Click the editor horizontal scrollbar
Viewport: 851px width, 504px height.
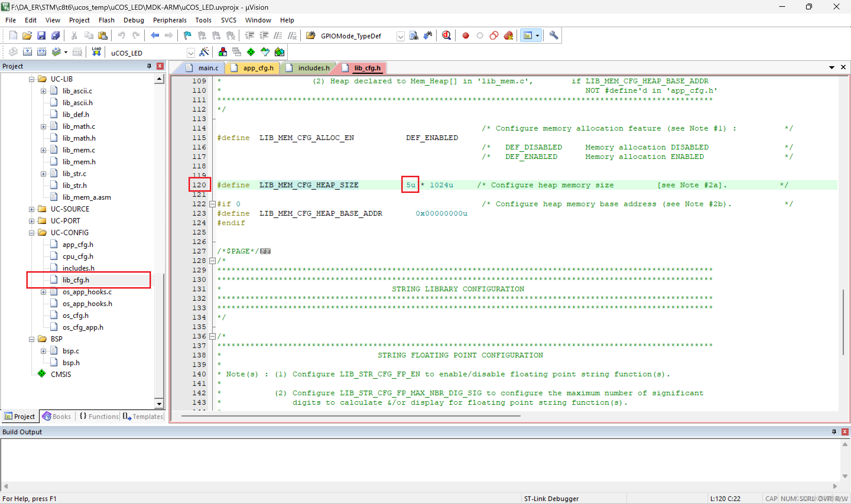click(x=350, y=416)
